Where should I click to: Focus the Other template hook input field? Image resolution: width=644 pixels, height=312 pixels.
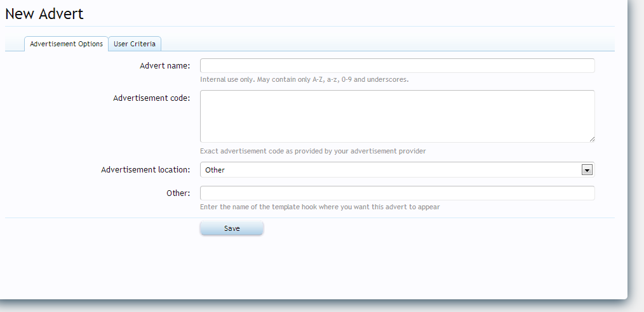(397, 193)
